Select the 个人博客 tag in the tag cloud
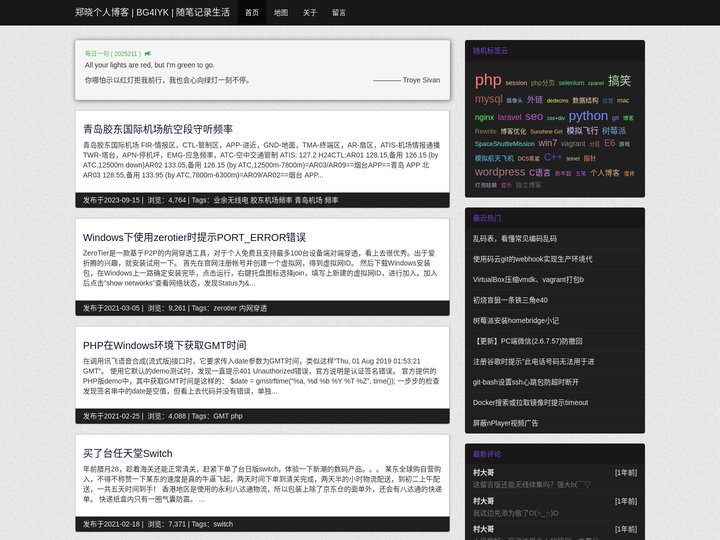 pyautogui.click(x=605, y=173)
